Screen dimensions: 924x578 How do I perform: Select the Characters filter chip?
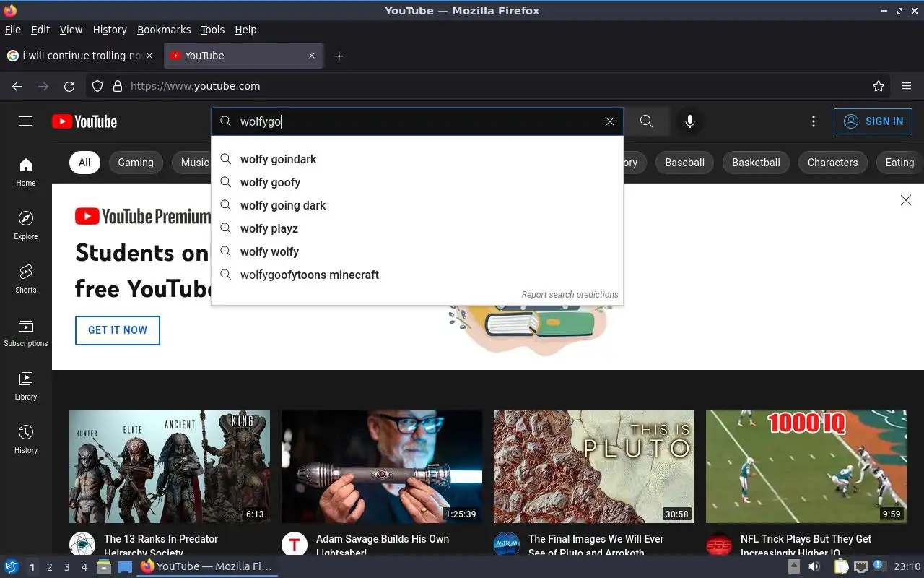[x=832, y=163]
